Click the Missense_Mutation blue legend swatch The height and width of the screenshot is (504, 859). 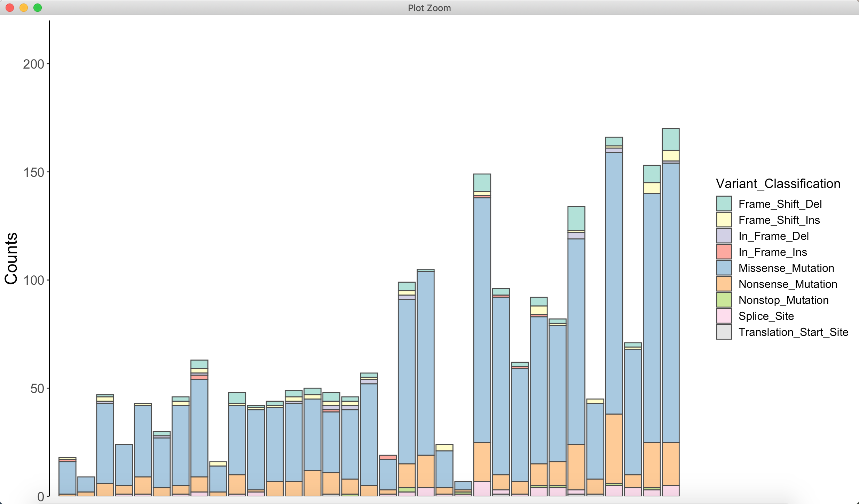tap(724, 268)
